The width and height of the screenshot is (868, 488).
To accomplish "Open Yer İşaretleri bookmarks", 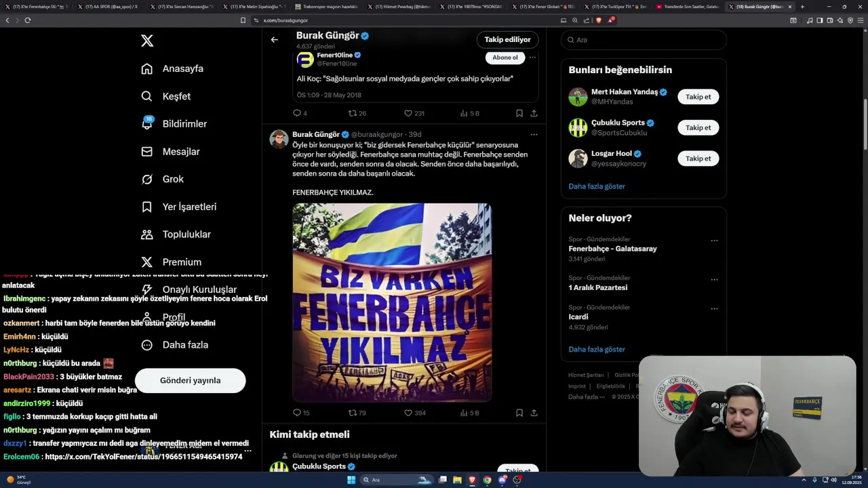I will point(179,207).
